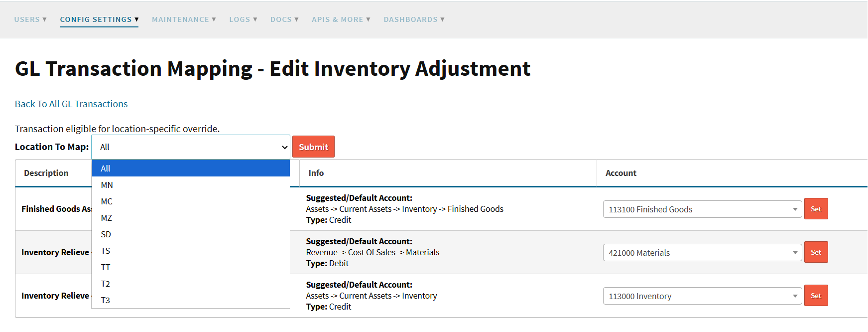Choose T2 in the location list
This screenshot has width=868, height=332.
106,284
